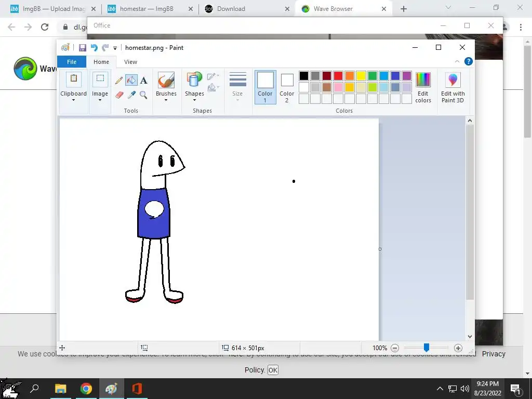Image resolution: width=532 pixels, height=399 pixels.
Task: Click the Select rectangle icon under Image
Action: (100, 79)
